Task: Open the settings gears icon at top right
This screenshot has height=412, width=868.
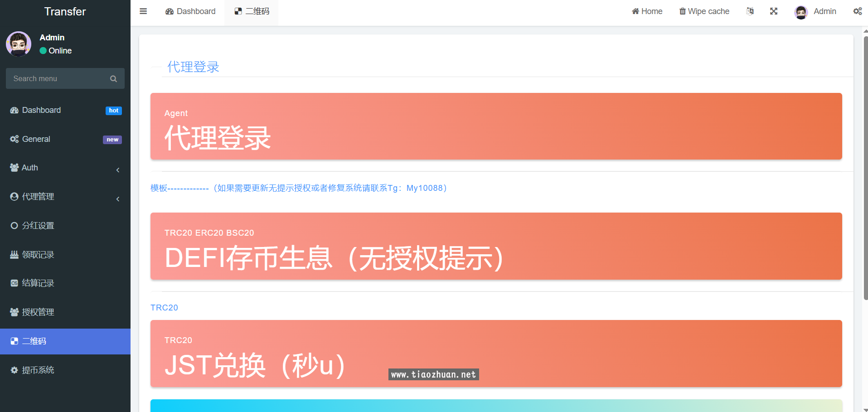Action: [x=858, y=11]
